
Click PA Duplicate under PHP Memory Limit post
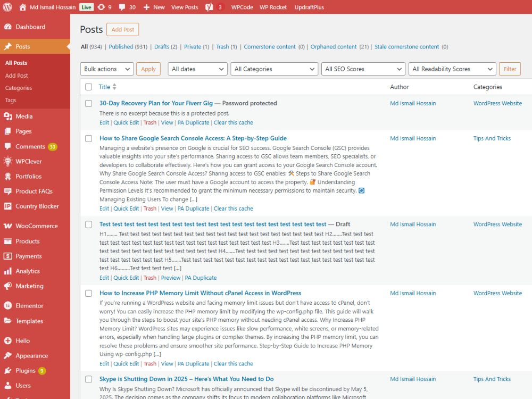point(194,364)
